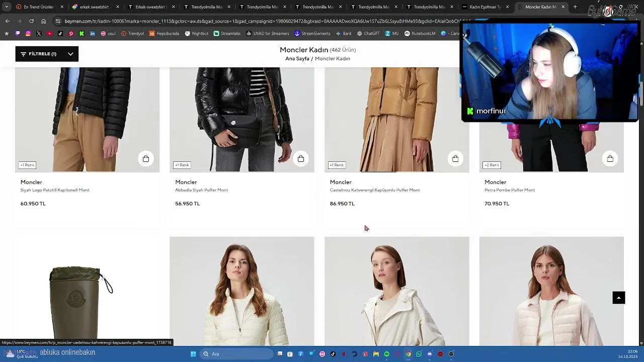Click the Moncler Kadın breadcrumb link
Screen dimensions: 644x362
tap(333, 59)
